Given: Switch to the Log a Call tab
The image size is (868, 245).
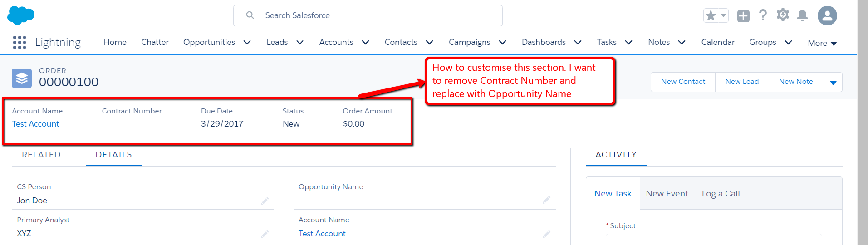Looking at the screenshot, I should 721,194.
